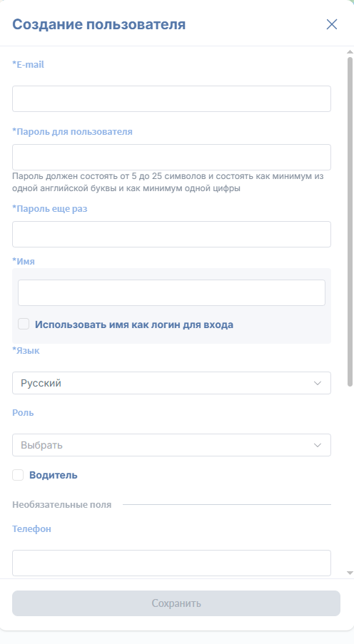Open the Роль role dropdown

171,445
